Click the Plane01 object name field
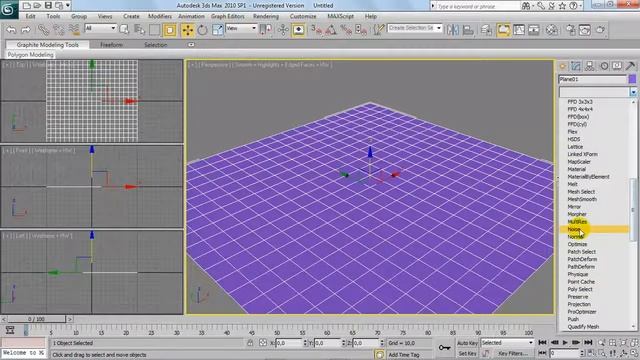Viewport: 640px width, 360px height. click(592, 79)
